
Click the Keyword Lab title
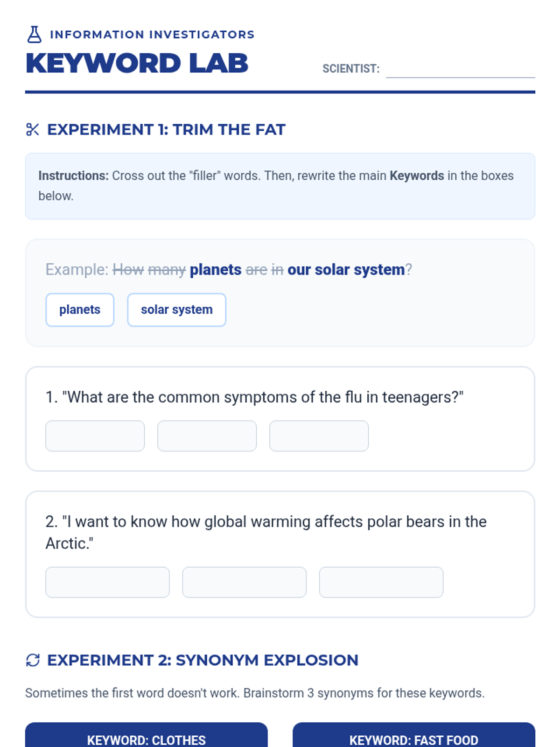coord(137,63)
